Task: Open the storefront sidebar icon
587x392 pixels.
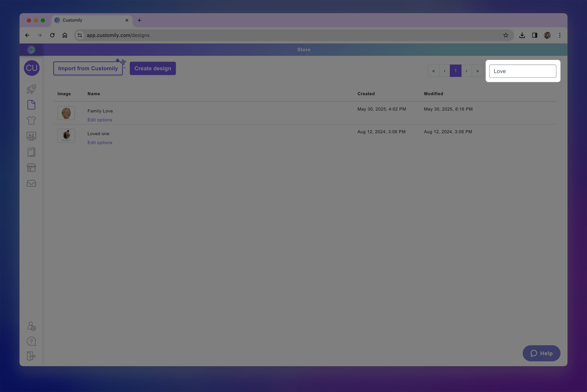Action: pos(31,168)
